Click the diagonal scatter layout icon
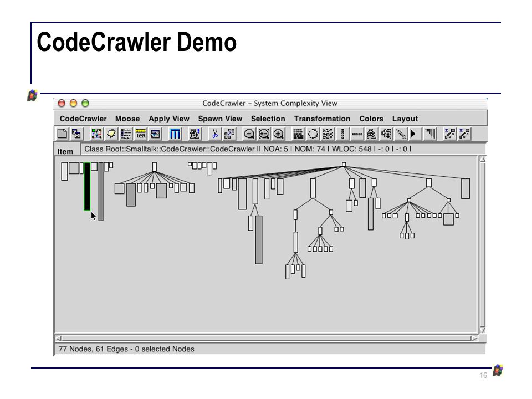 coord(401,134)
